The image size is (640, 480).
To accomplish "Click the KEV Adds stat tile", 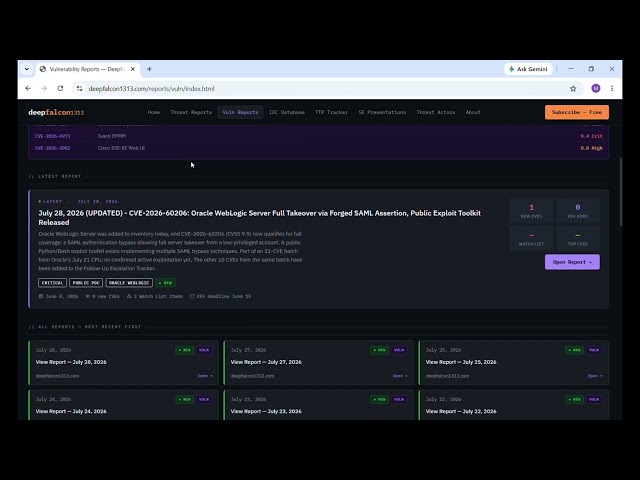I will pos(578,211).
